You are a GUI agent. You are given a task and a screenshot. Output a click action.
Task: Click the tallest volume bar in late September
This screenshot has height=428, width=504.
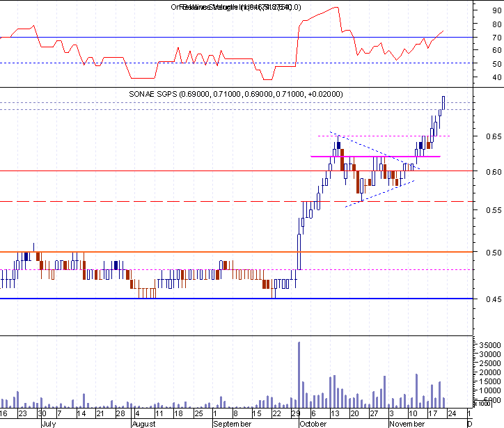pyautogui.click(x=299, y=375)
